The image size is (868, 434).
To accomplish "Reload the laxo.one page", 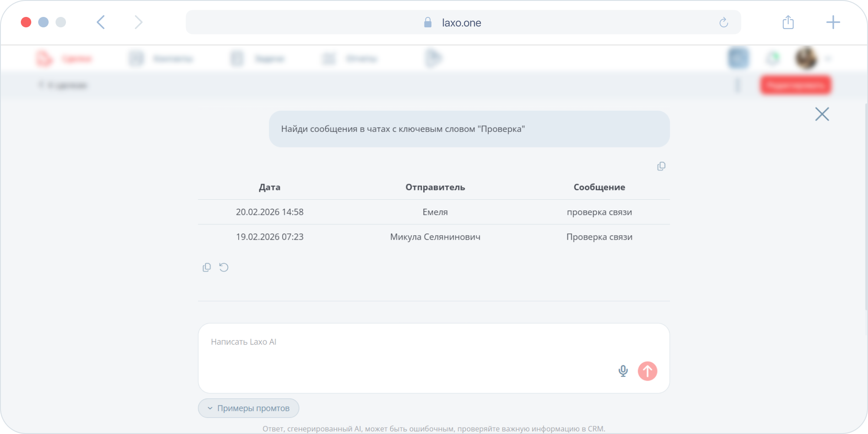I will pos(723,23).
